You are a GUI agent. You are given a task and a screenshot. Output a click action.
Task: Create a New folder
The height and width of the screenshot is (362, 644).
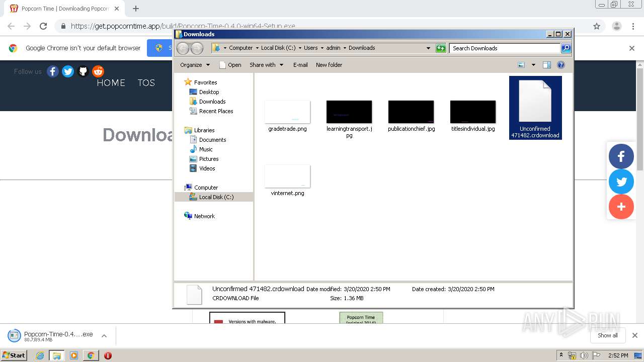(x=329, y=65)
